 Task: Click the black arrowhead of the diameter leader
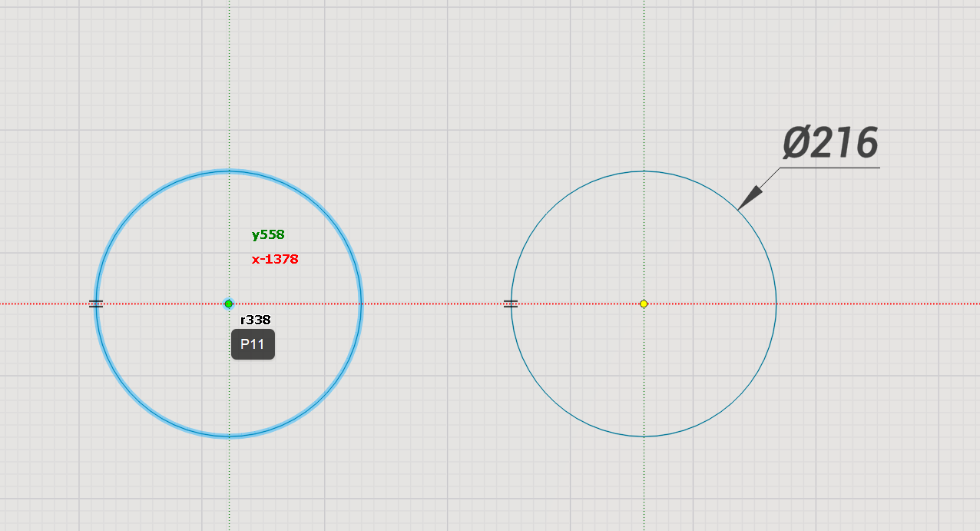(749, 198)
